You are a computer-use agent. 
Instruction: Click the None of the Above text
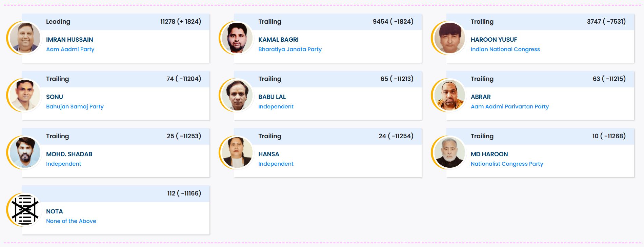[71, 221]
